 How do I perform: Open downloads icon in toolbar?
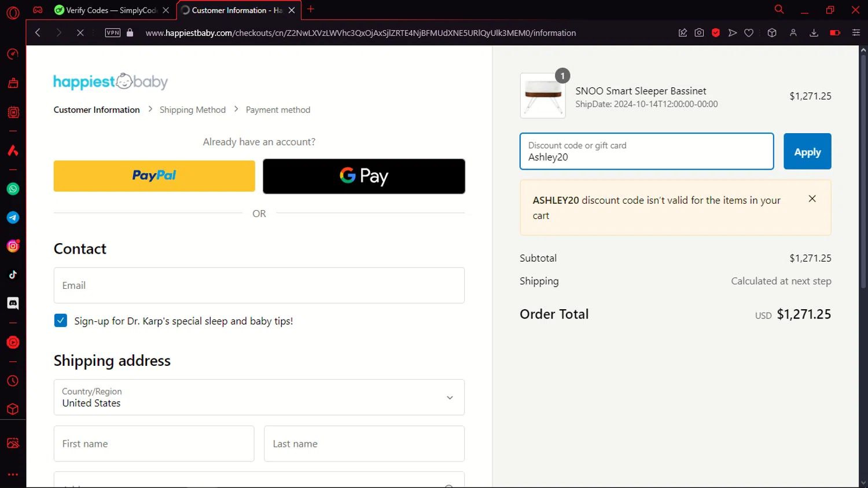pos(814,33)
